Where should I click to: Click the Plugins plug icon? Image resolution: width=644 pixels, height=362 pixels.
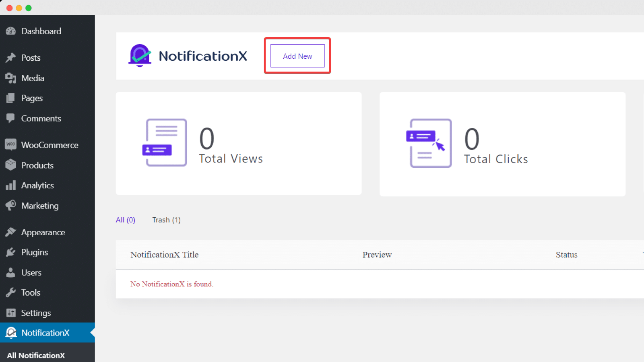pyautogui.click(x=11, y=252)
